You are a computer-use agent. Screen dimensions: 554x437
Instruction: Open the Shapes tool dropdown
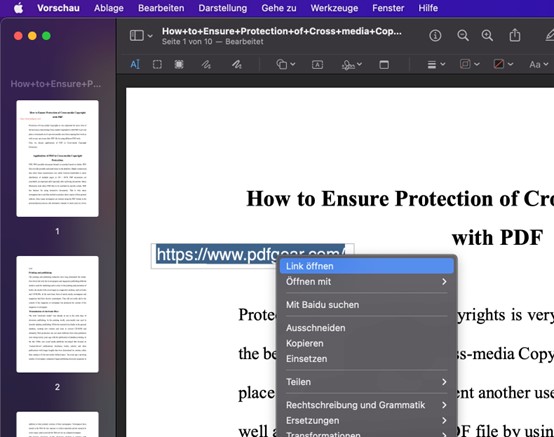[285, 64]
